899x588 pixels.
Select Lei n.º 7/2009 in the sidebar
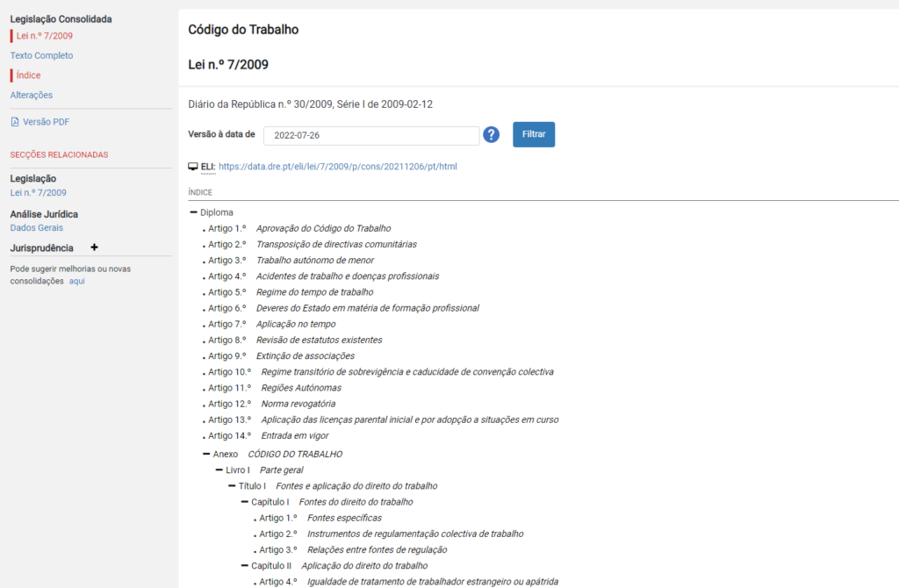[x=43, y=36]
